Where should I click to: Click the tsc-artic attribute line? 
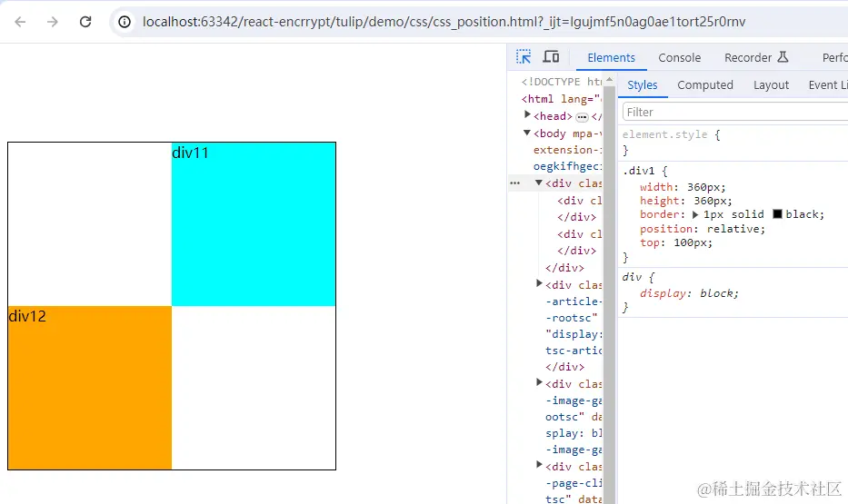coord(574,351)
